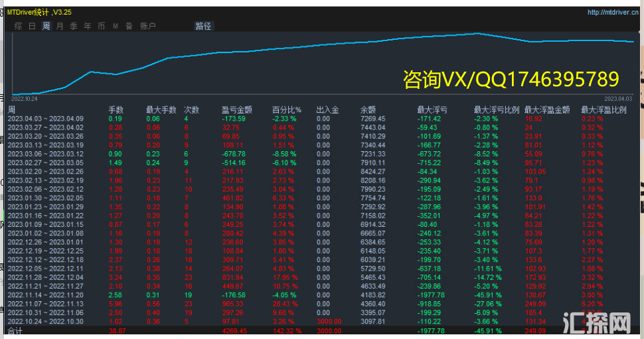Open the 月 monthly statistics tab
This screenshot has height=339, width=644.
60,26
